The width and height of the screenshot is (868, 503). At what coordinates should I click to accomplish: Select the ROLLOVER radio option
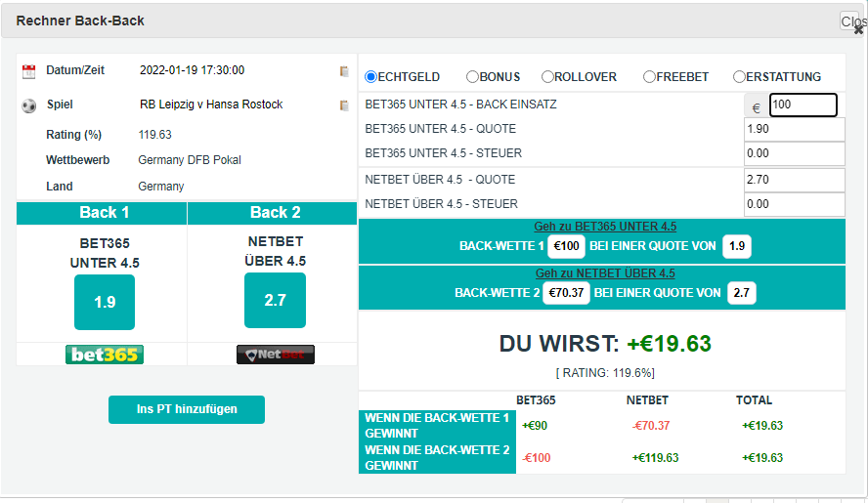pos(547,77)
